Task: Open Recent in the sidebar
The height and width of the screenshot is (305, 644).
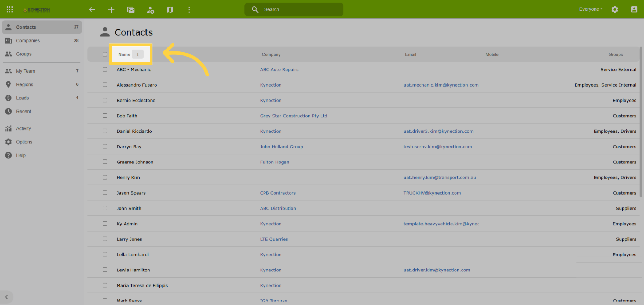Action: pyautogui.click(x=42, y=111)
